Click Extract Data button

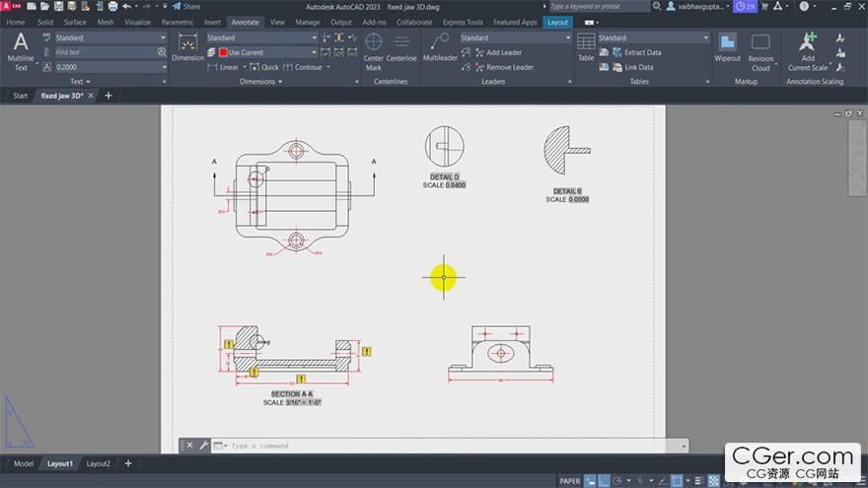pos(641,52)
